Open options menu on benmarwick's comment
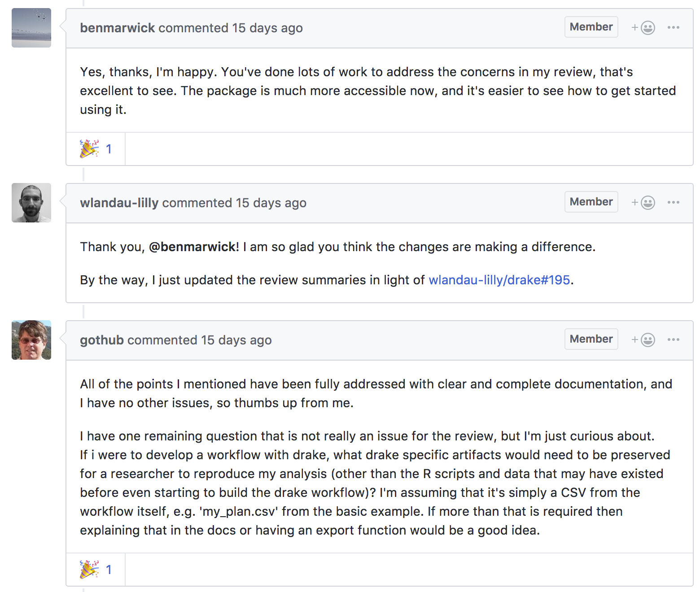700x592 pixels. [x=673, y=28]
